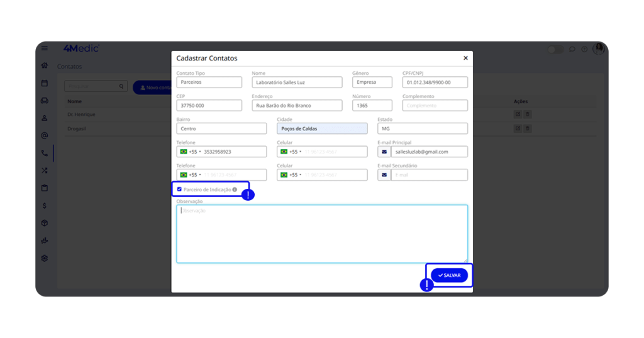The width and height of the screenshot is (644, 338).
Task: Open the calendar icon in the sidebar
Action: pos(45,83)
